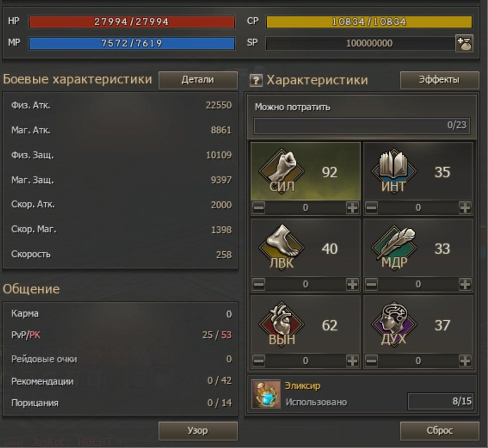Increase СИЛ points with plus button
This screenshot has width=488, height=448.
(352, 208)
